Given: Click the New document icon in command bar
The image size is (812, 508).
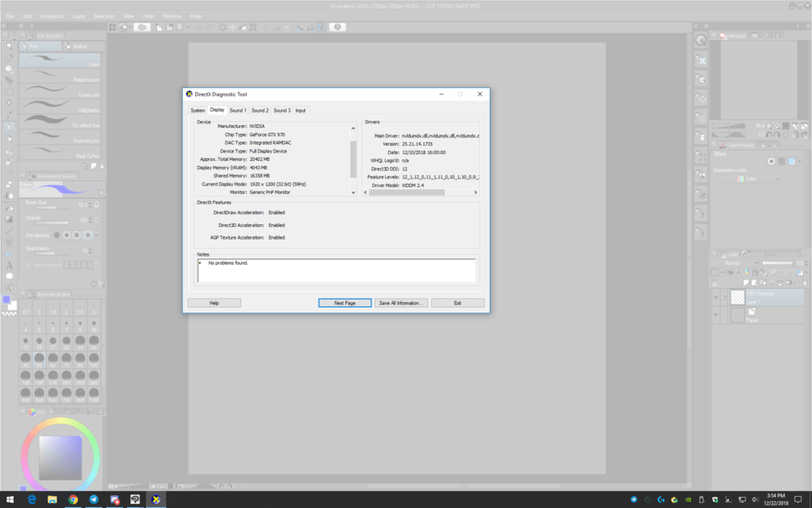Looking at the screenshot, I should coord(159,27).
